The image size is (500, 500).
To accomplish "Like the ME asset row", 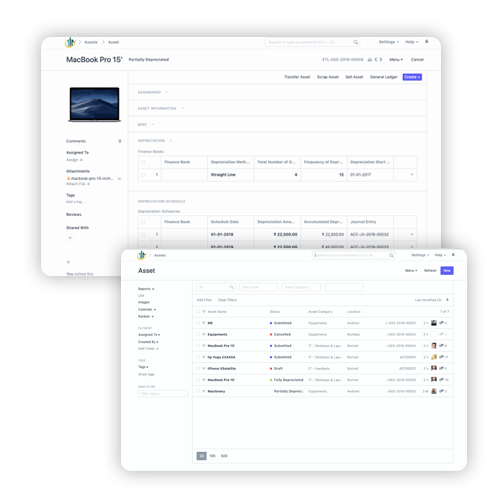I will 203,323.
